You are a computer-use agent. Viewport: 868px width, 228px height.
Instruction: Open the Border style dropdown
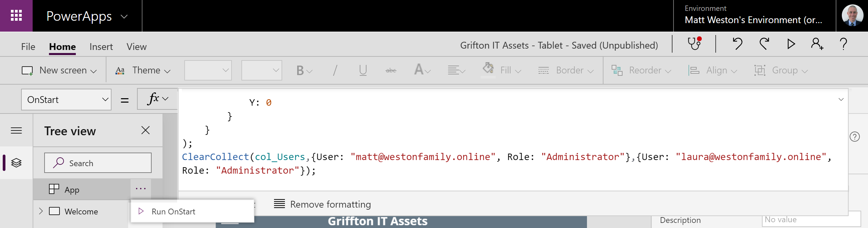pos(566,70)
